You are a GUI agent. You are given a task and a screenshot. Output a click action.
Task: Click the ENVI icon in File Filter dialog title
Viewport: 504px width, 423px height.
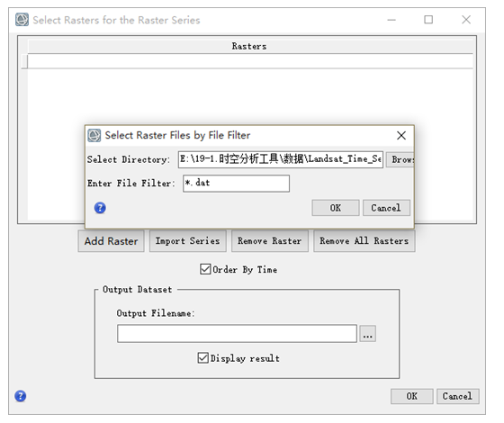[94, 135]
